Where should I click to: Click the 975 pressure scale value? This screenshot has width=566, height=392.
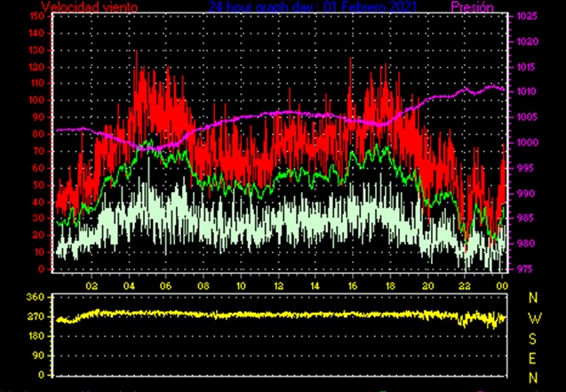click(524, 269)
